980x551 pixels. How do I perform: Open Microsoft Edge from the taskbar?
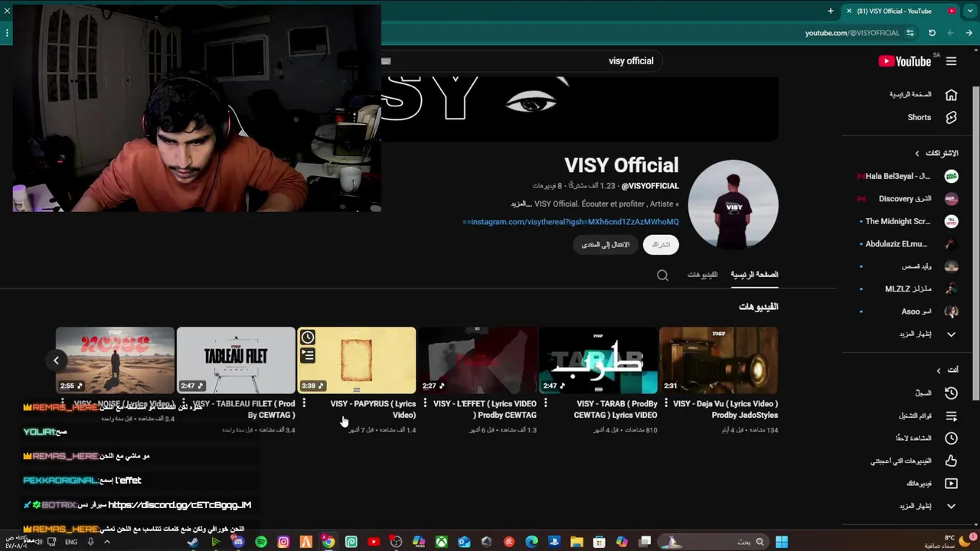tap(531, 542)
